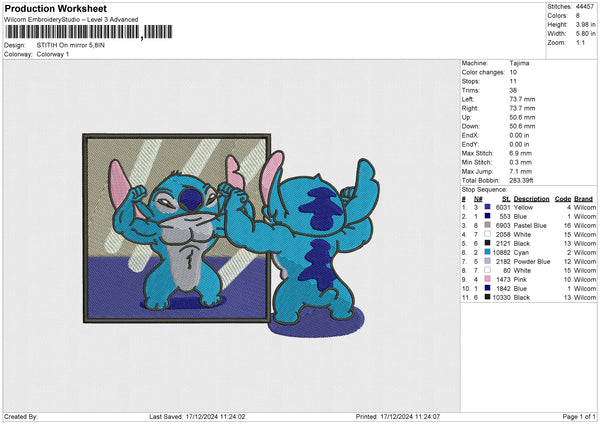600x424 pixels.
Task: Select the Pink color swatch in row 9
Action: [487, 279]
